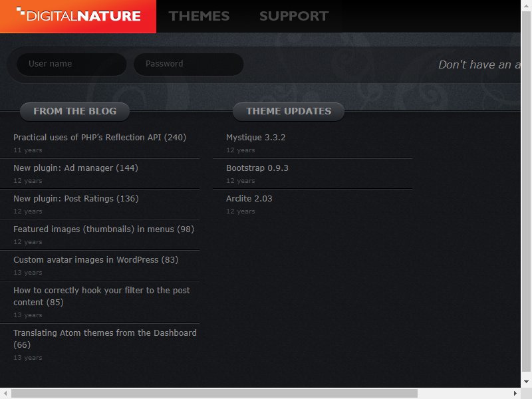The height and width of the screenshot is (399, 532).
Task: Click the Don't have an account text
Action: (x=479, y=65)
